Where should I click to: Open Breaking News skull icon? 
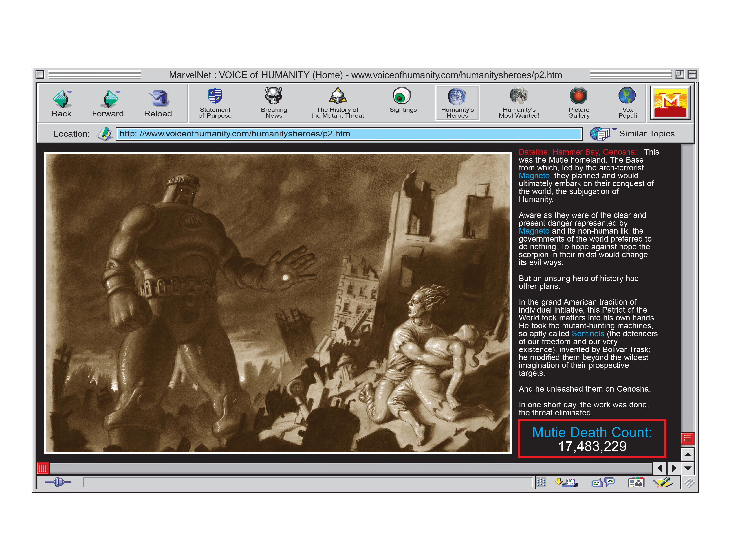pos(273,96)
